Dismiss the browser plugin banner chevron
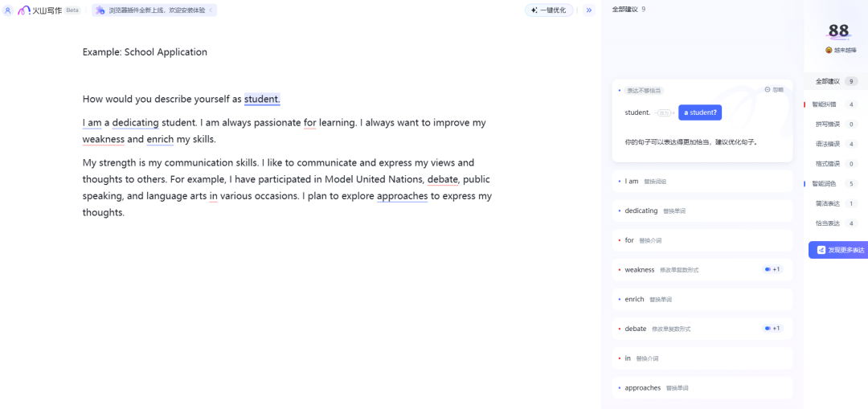Screen dimensions: 868x409 coord(211,10)
